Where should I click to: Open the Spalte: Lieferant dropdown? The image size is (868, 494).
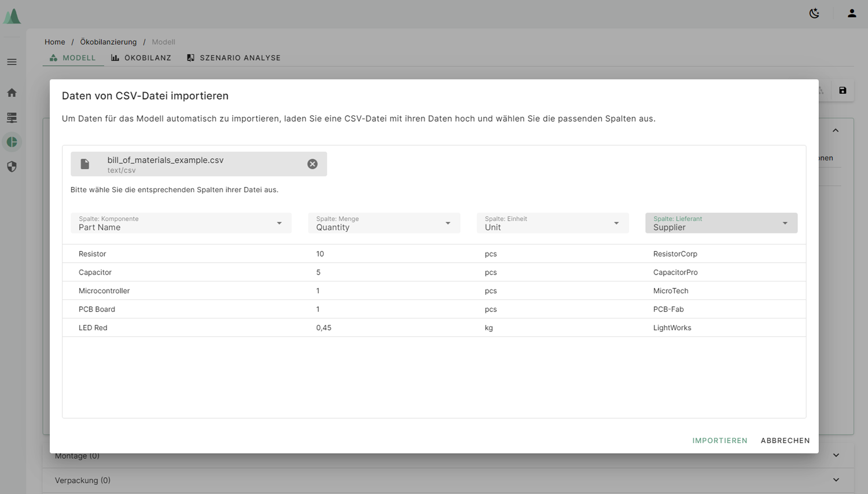[x=721, y=223]
